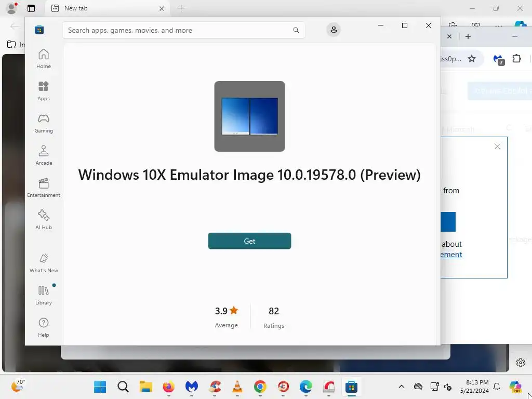Open What's New in Store sidebar

(x=44, y=263)
